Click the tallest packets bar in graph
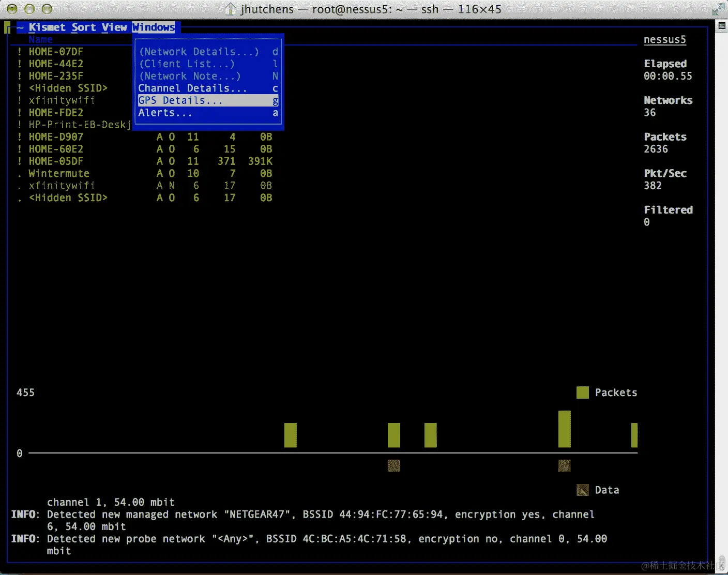 pos(565,429)
